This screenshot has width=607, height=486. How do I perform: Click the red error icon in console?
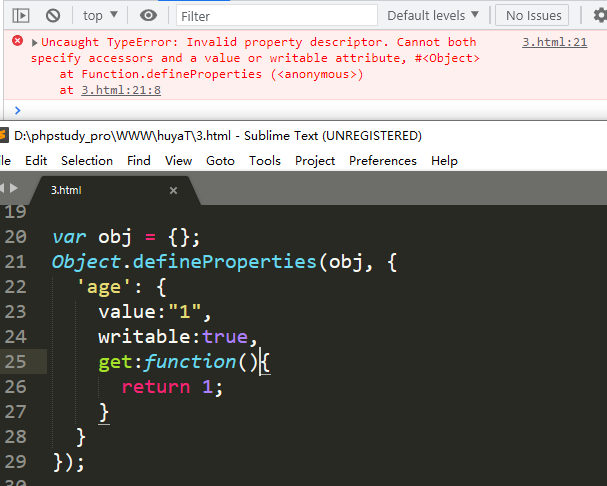[17, 41]
